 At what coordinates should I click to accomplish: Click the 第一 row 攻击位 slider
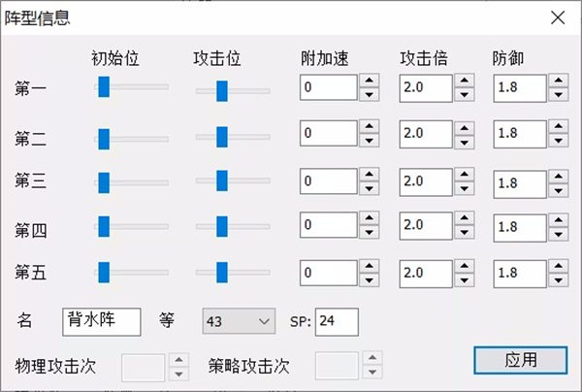coord(233,91)
